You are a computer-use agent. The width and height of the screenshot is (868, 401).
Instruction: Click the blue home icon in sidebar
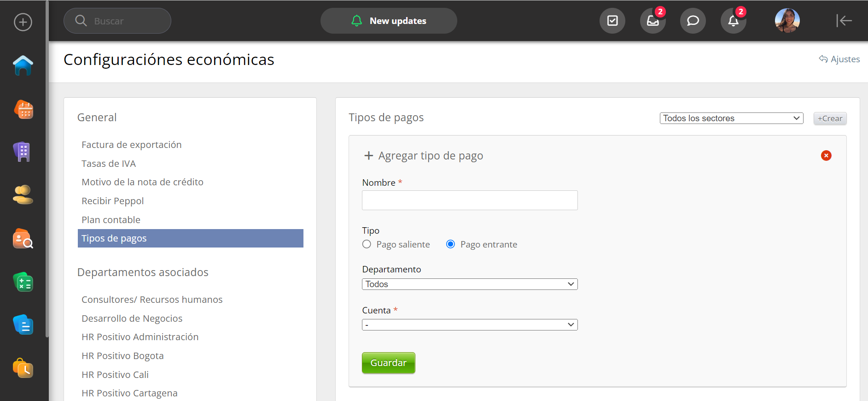point(23,65)
